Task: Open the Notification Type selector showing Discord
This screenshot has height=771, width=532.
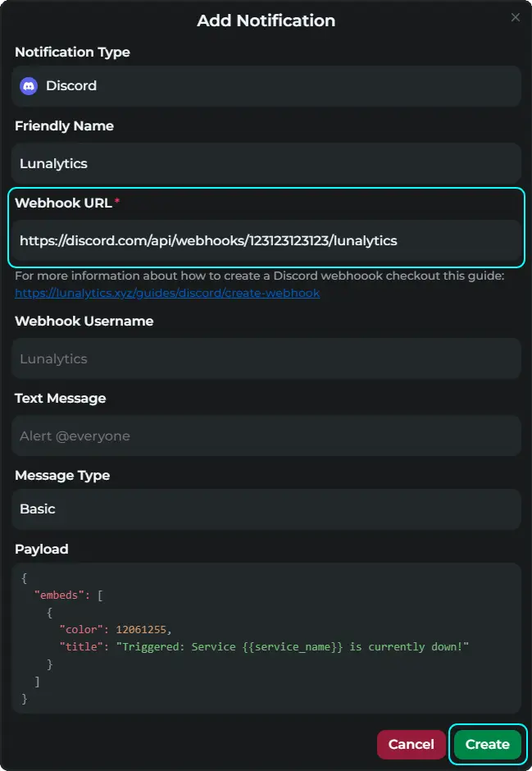Action: pos(266,85)
